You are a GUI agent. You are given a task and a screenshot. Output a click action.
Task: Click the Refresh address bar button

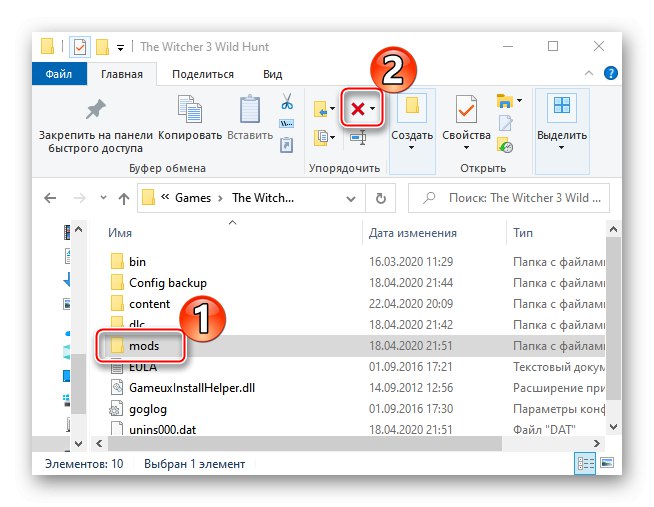point(380,198)
